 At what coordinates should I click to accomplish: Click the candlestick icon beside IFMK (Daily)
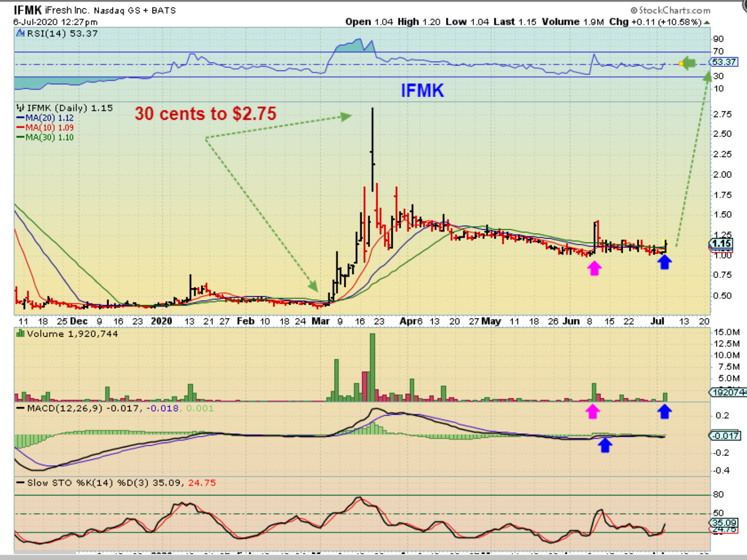20,108
